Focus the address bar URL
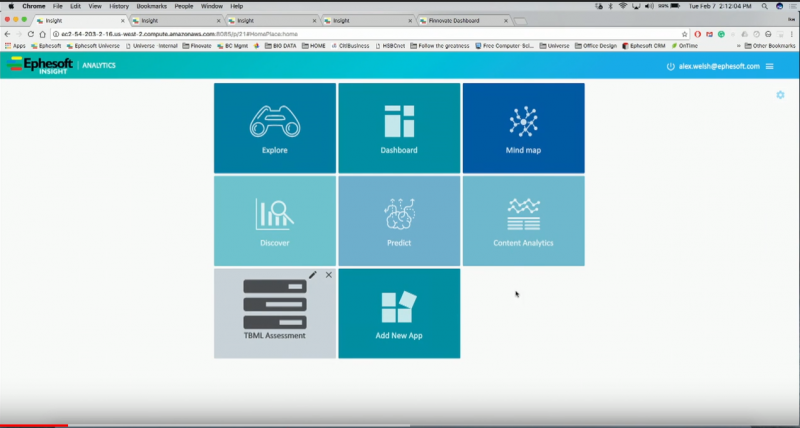This screenshot has width=800, height=428. (367, 34)
